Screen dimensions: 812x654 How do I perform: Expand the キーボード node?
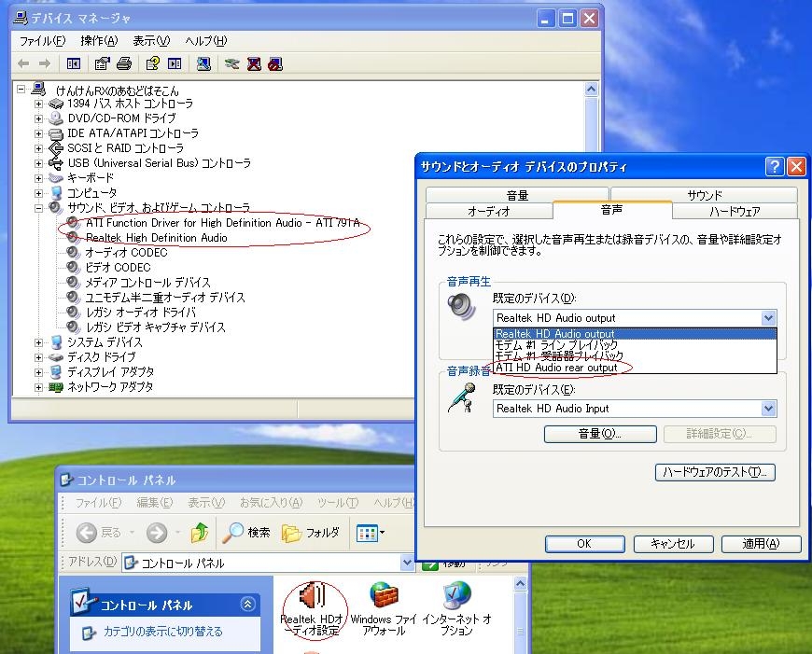39,178
